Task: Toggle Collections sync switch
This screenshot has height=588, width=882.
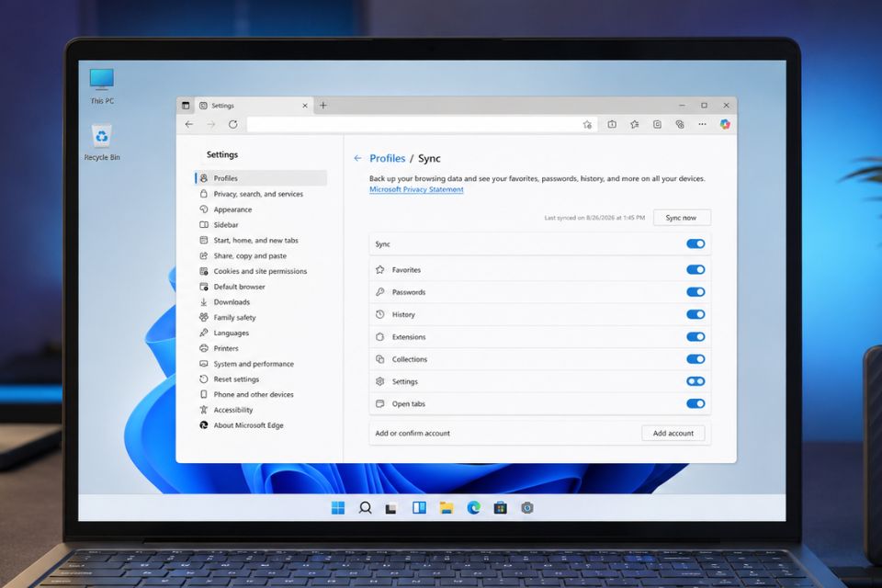Action: 695,359
